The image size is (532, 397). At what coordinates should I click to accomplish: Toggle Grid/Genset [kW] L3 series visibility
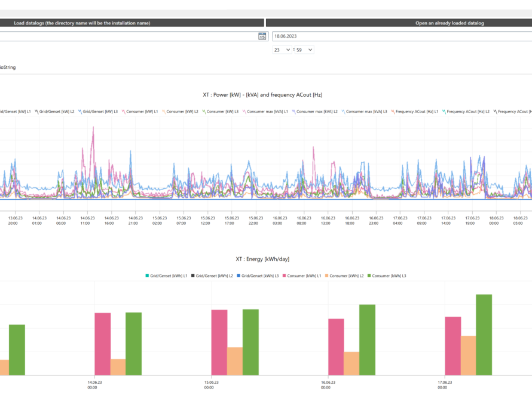[100, 111]
